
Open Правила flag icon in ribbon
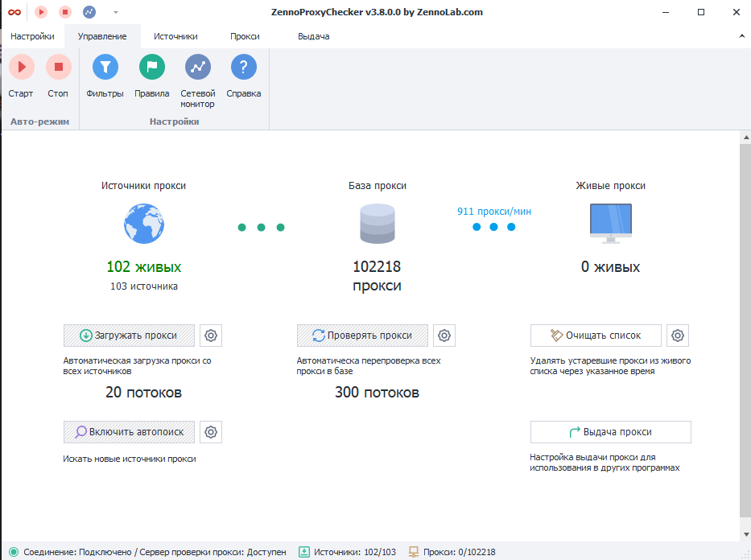tap(152, 76)
